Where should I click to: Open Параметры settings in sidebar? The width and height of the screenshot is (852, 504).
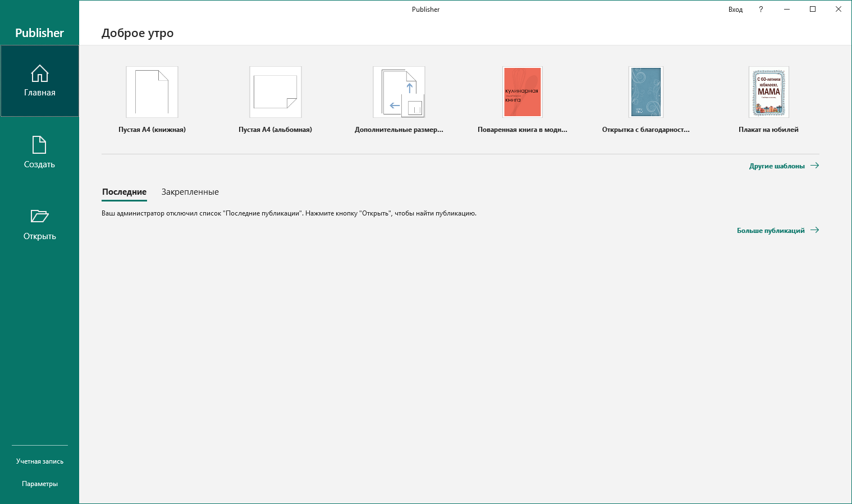(x=39, y=484)
